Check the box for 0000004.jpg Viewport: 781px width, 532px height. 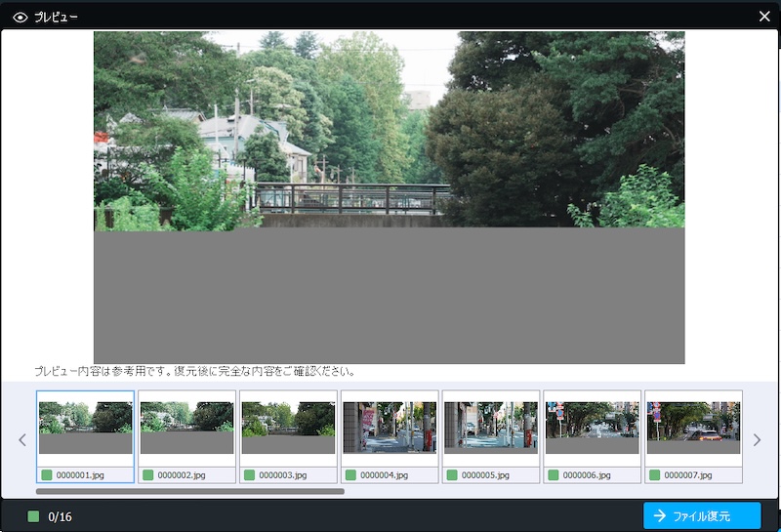[350, 475]
